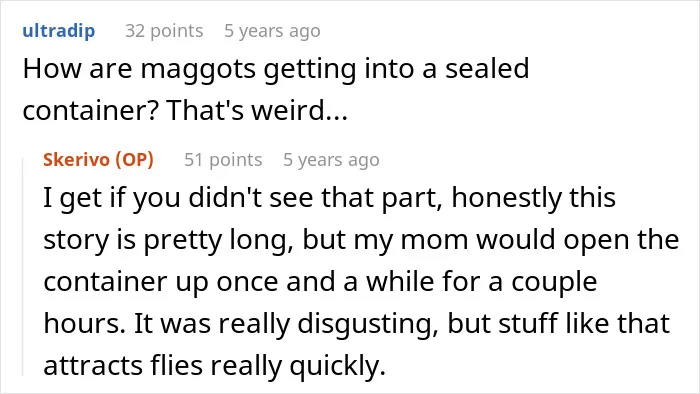Click the word 'maggots' in ultradip's comment

[198, 69]
